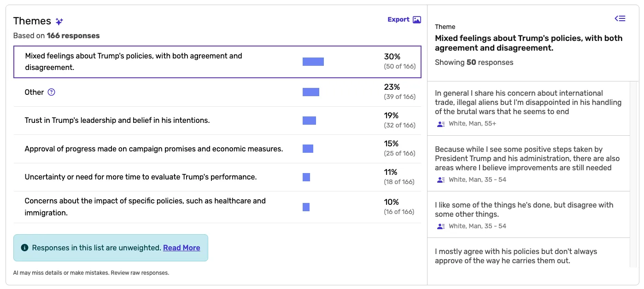This screenshot has width=644, height=289.
Task: Click the AI sparkle icon beside Themes
Action: [59, 21]
